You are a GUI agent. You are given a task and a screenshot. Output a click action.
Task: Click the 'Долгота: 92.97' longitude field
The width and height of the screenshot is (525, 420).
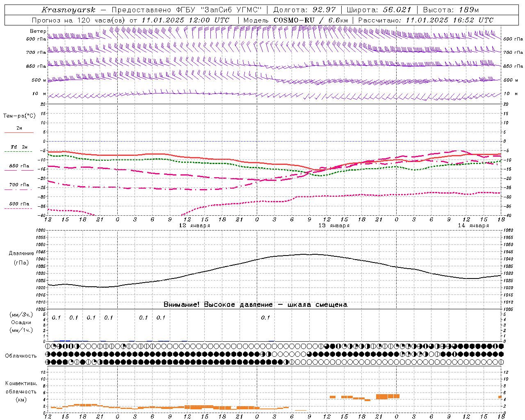coord(304,10)
